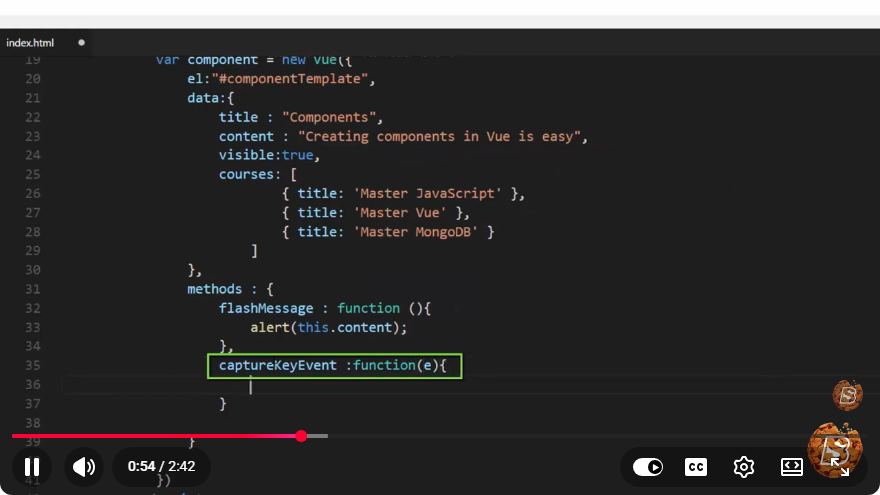Click the alert(this.content) statement

tap(328, 327)
